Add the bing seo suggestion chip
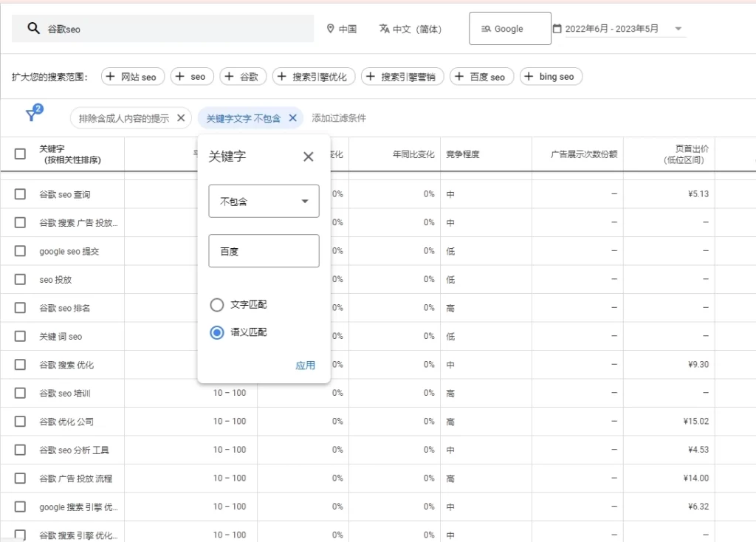This screenshot has width=756, height=542. tap(551, 77)
